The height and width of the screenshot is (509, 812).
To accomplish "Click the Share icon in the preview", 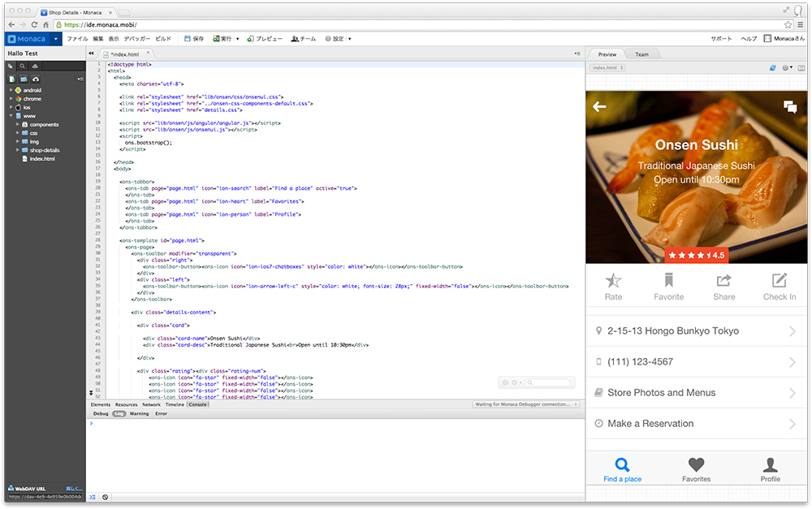I will (x=723, y=281).
